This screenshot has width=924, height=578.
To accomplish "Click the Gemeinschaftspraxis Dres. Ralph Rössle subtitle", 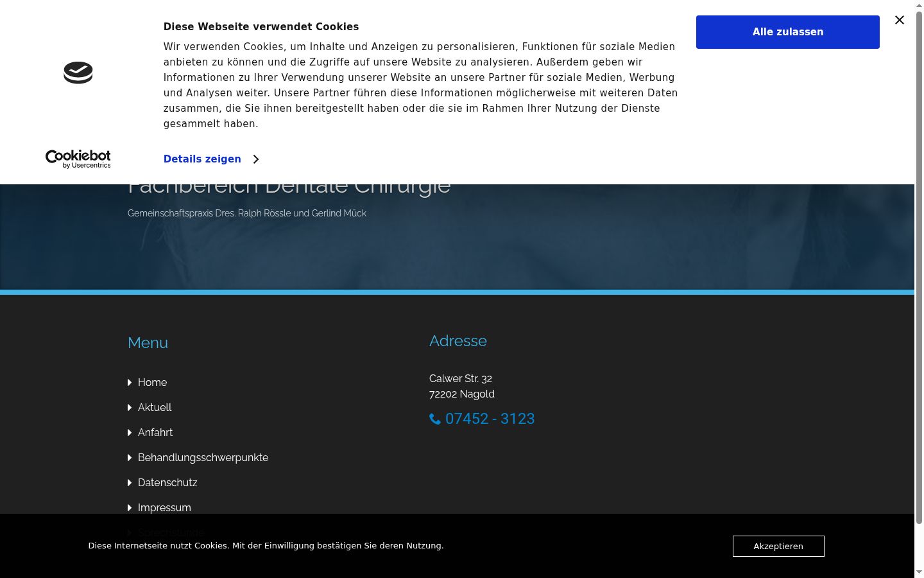I will 247,213.
